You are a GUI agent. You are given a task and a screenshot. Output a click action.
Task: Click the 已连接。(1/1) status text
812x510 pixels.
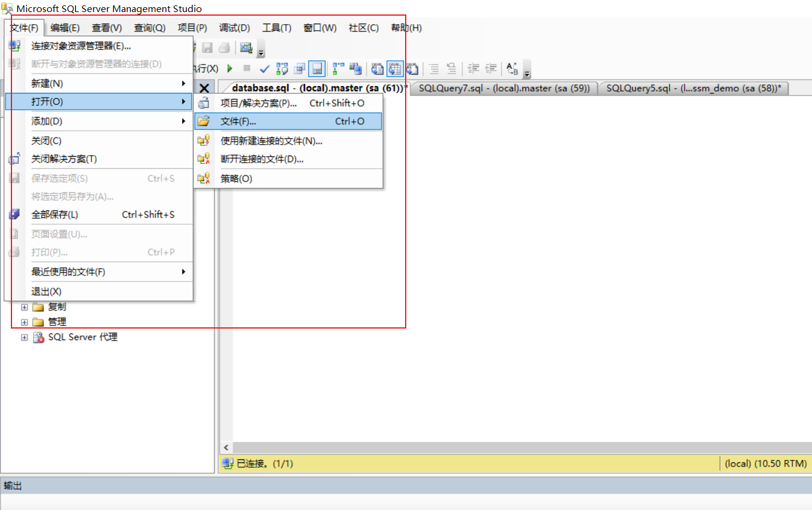coord(265,464)
